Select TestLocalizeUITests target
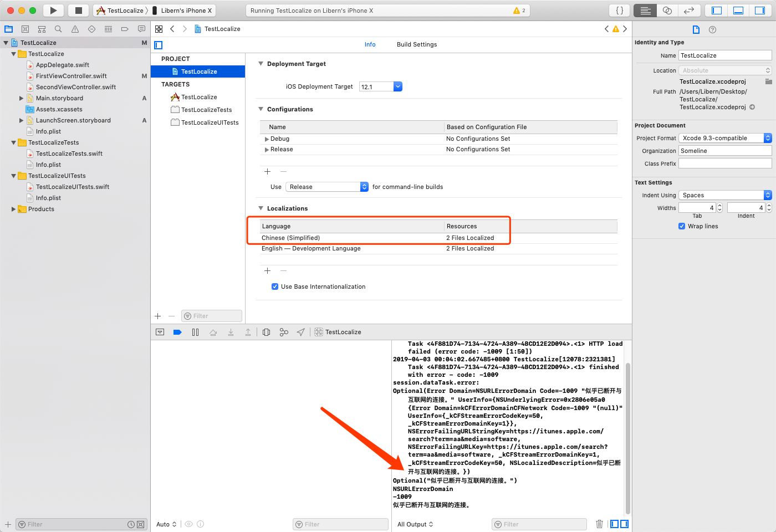The width and height of the screenshot is (776, 532). click(205, 122)
